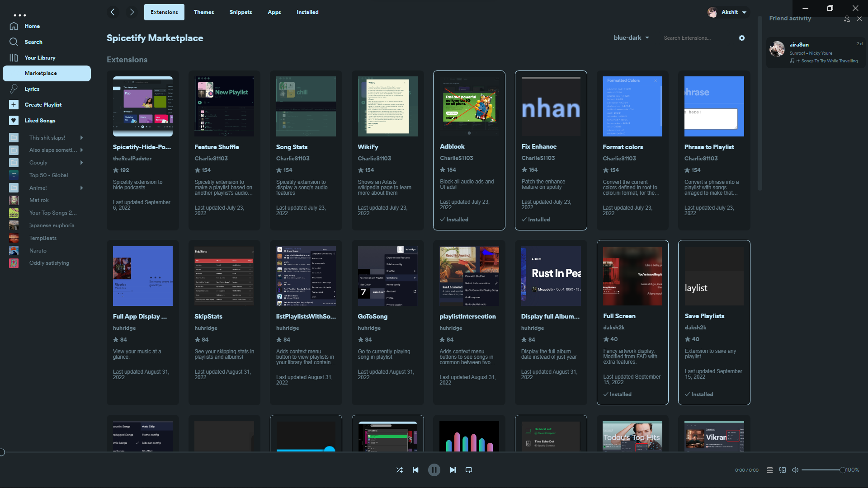Open author CharlieS1103 under Song Stats
868x488 pixels.
point(292,159)
